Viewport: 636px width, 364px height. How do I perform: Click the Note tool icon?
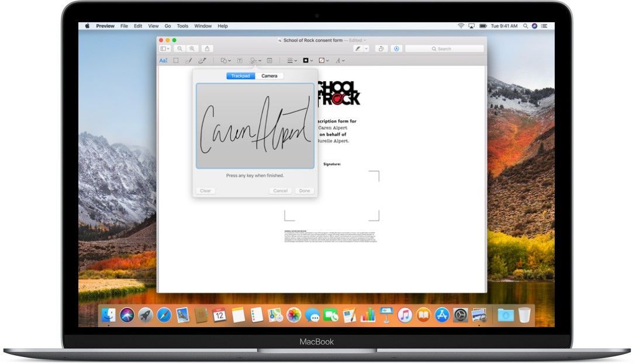point(269,60)
